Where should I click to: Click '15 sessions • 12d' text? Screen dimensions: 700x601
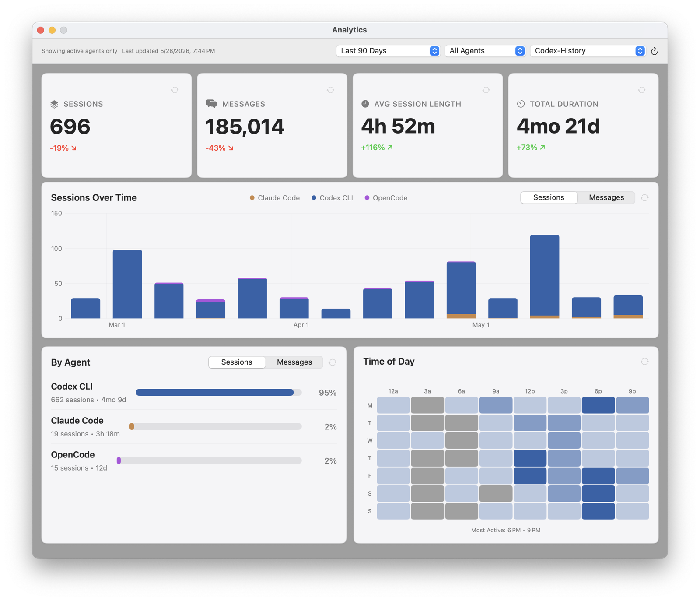click(79, 468)
